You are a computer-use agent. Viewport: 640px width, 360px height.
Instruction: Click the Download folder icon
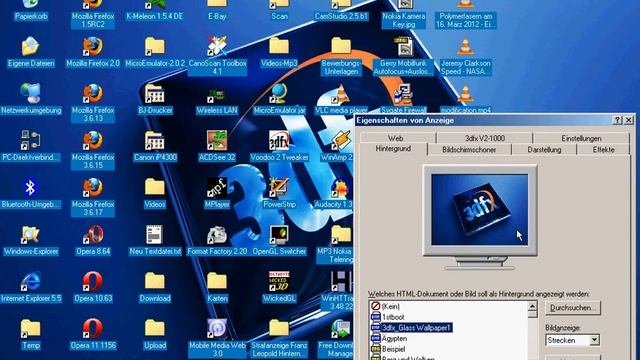(155, 287)
